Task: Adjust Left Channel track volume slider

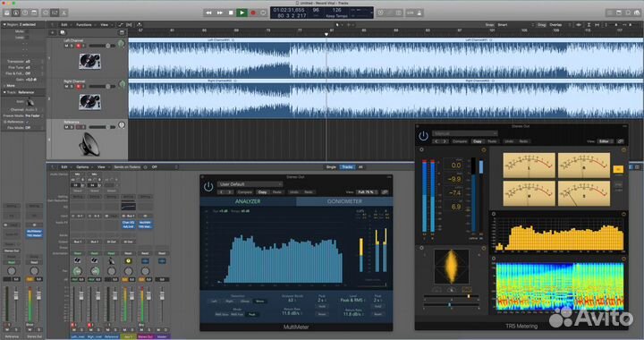Action: (x=102, y=46)
